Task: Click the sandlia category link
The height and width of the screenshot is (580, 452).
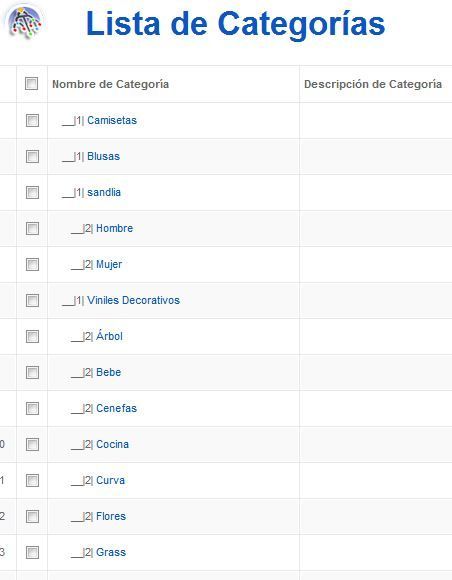Action: (104, 192)
